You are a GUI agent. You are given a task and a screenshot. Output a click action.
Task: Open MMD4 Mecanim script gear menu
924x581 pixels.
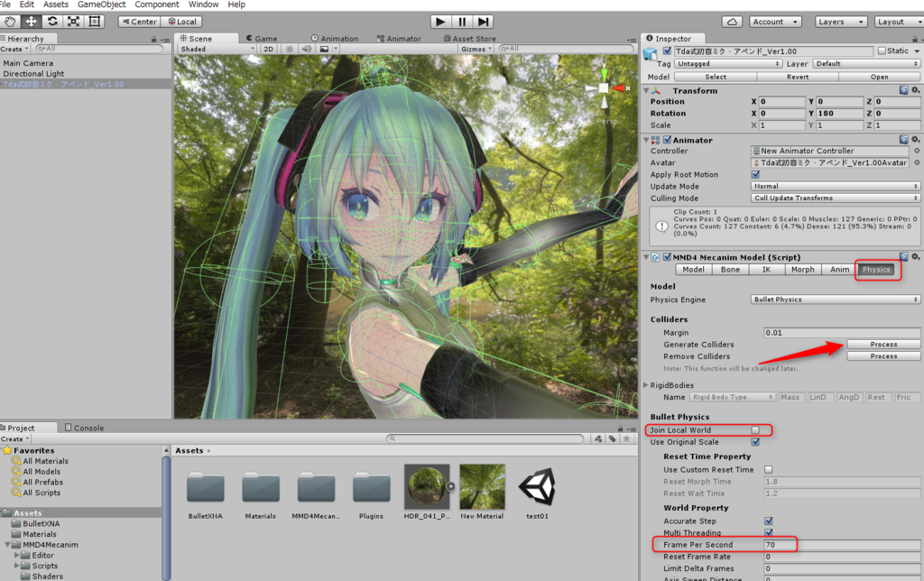[x=916, y=257]
